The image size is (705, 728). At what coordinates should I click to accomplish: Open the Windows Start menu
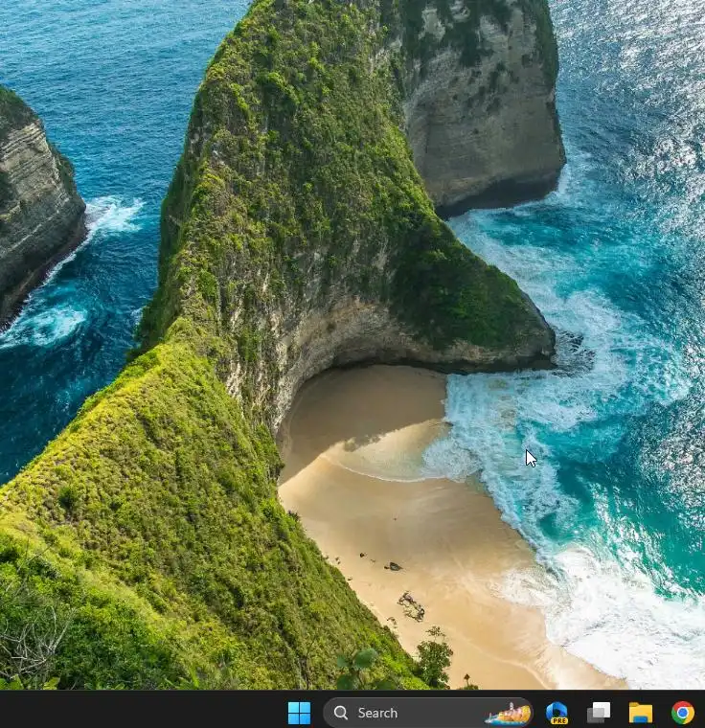[299, 713]
